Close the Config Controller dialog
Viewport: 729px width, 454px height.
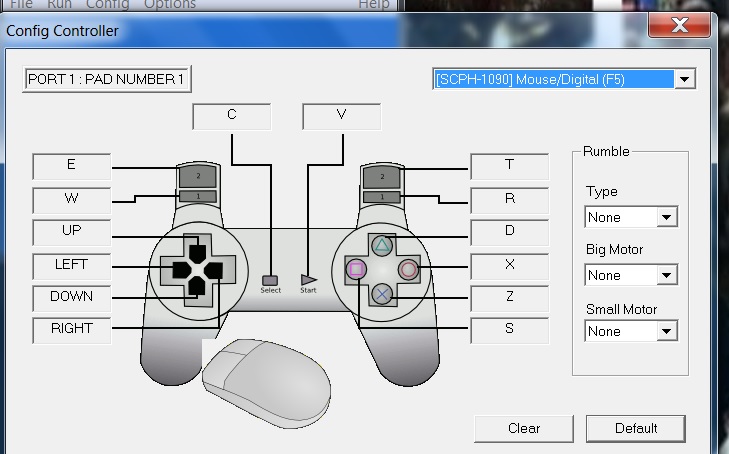pos(679,25)
